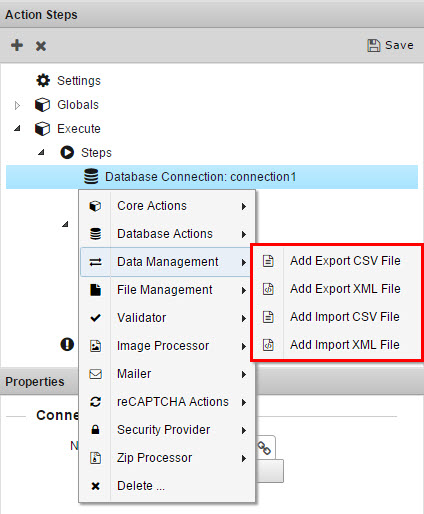Image resolution: width=424 pixels, height=514 pixels.
Task: Expand the Globals tree node
Action: pyautogui.click(x=17, y=105)
